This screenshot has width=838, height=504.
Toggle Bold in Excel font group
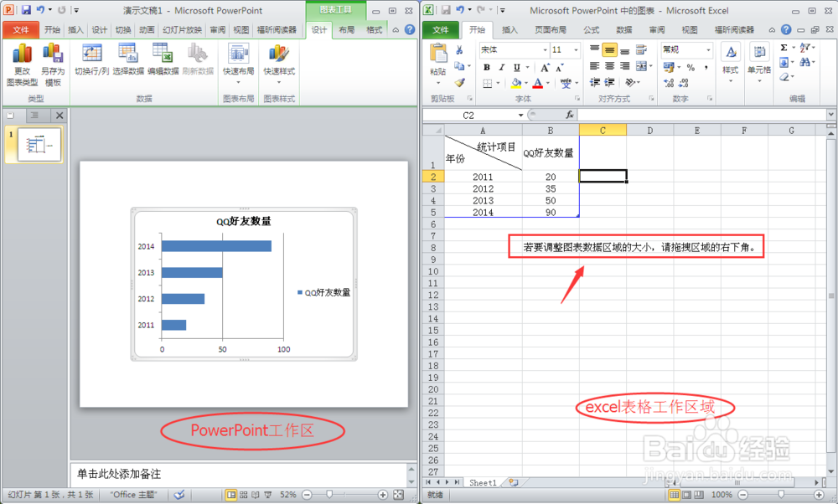pyautogui.click(x=486, y=67)
